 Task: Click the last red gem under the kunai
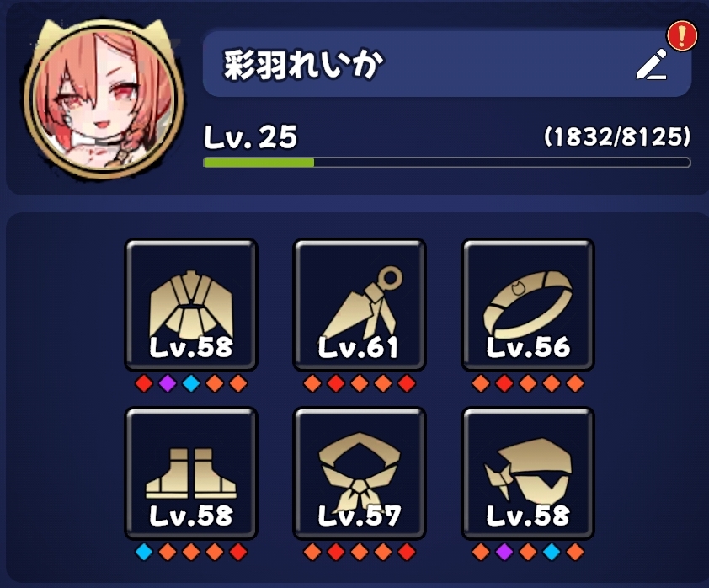pos(407,383)
